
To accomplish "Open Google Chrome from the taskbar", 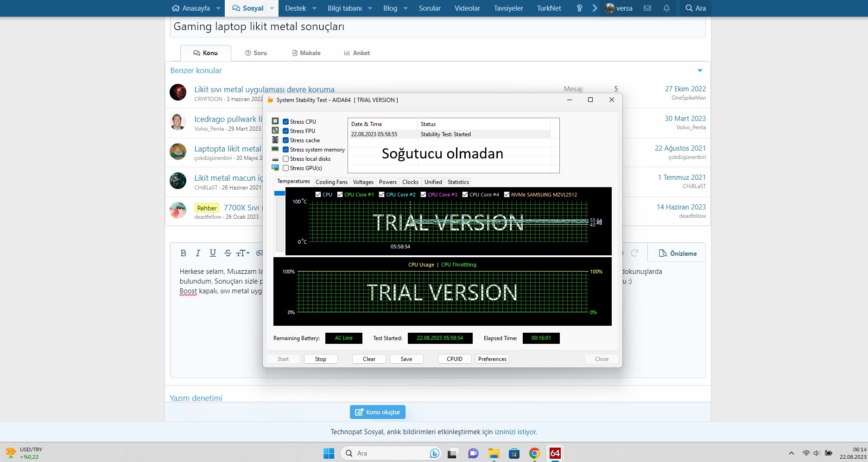I will click(x=534, y=453).
